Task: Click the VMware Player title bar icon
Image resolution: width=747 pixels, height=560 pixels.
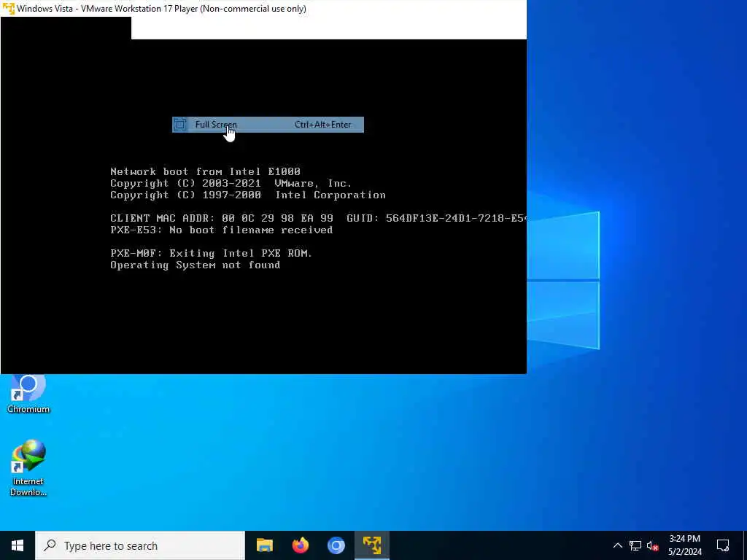Action: click(x=9, y=9)
